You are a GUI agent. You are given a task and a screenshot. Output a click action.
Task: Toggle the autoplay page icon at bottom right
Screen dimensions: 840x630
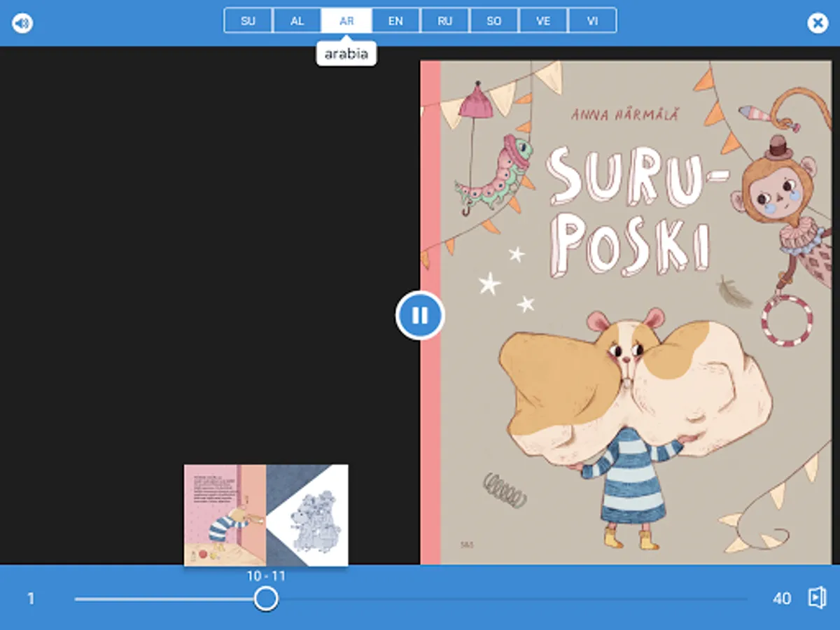coord(817,598)
